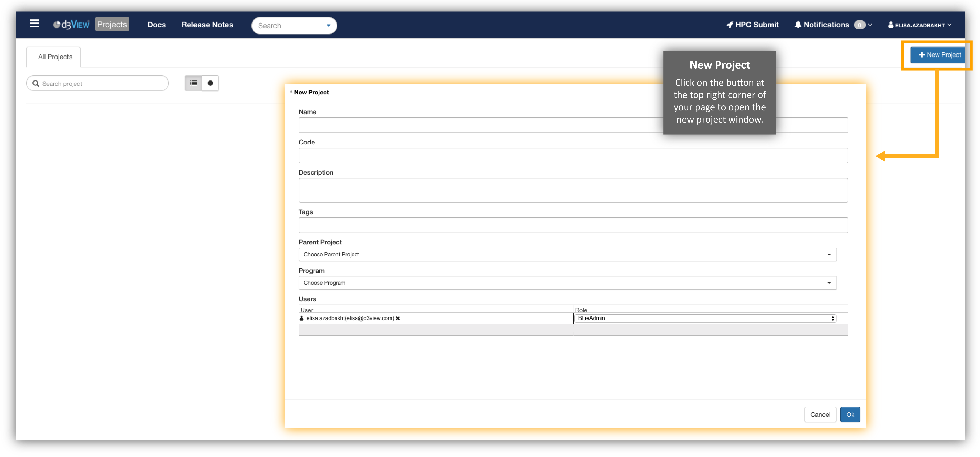The height and width of the screenshot is (457, 980).
Task: Click the notifications count badge
Action: (x=859, y=25)
